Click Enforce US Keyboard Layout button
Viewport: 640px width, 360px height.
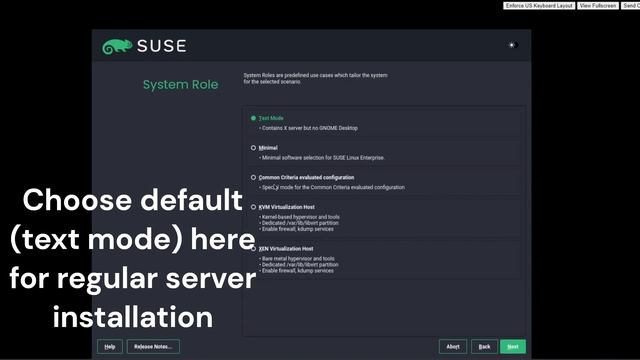click(539, 6)
